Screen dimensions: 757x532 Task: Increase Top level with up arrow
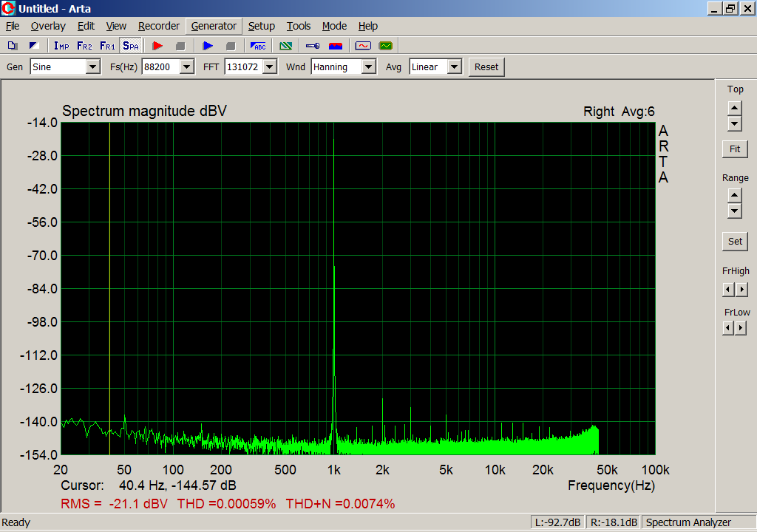[x=734, y=108]
